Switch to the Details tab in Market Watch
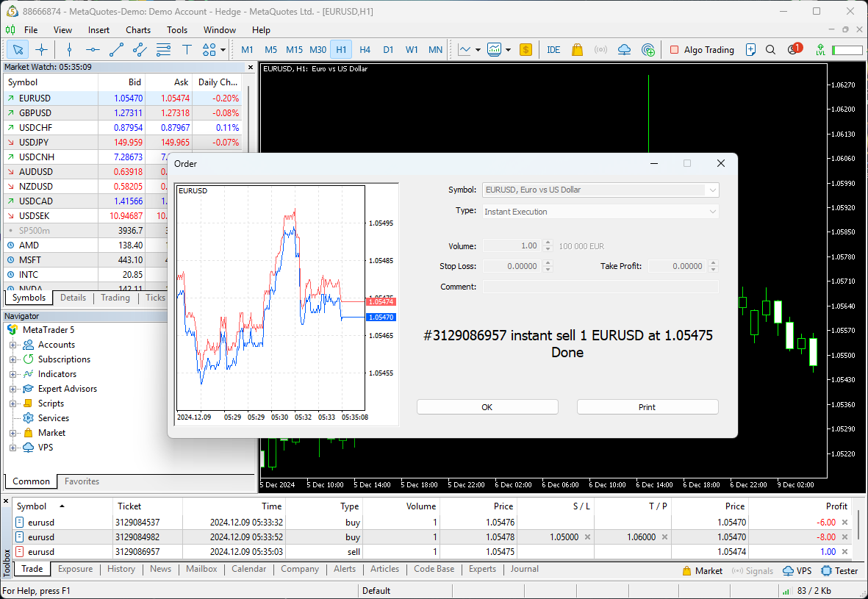868x599 pixels. pyautogui.click(x=73, y=298)
